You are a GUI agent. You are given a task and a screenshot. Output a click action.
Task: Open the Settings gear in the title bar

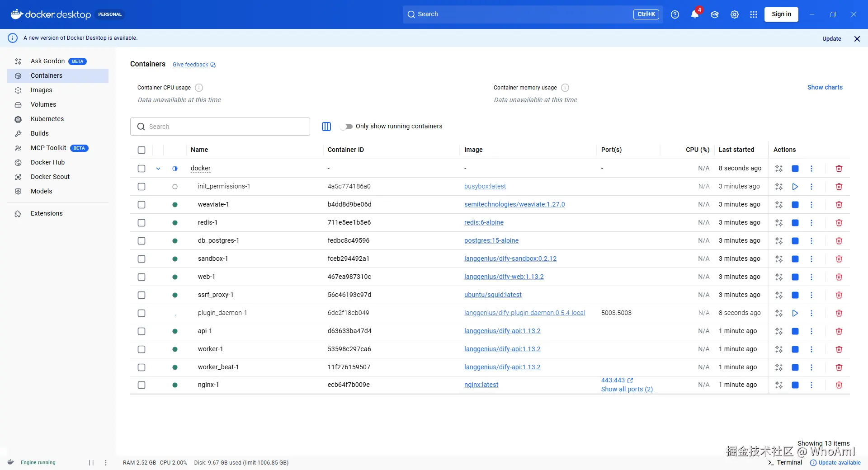coord(734,14)
